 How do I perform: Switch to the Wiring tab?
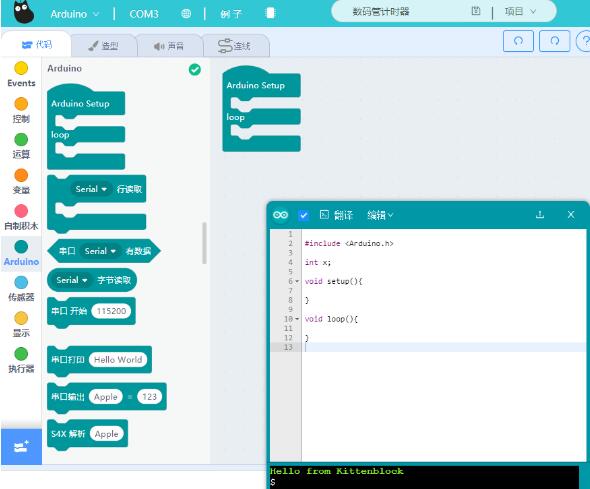click(236, 46)
